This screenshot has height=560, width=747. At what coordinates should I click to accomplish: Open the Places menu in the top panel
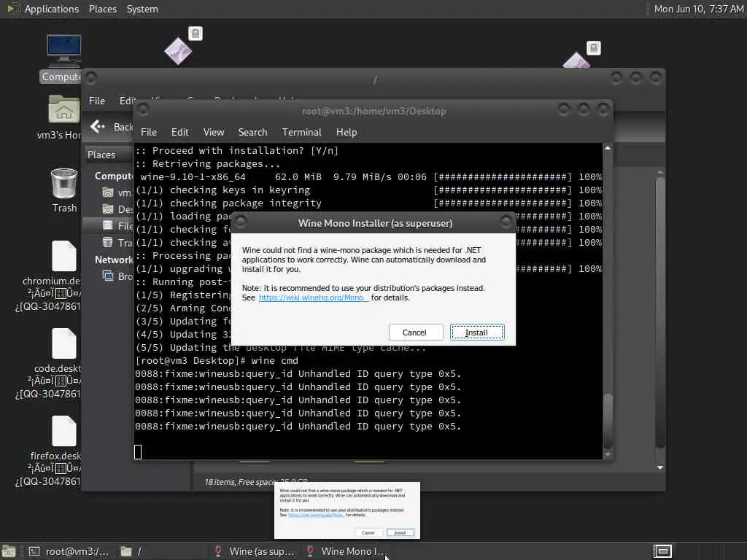[102, 9]
